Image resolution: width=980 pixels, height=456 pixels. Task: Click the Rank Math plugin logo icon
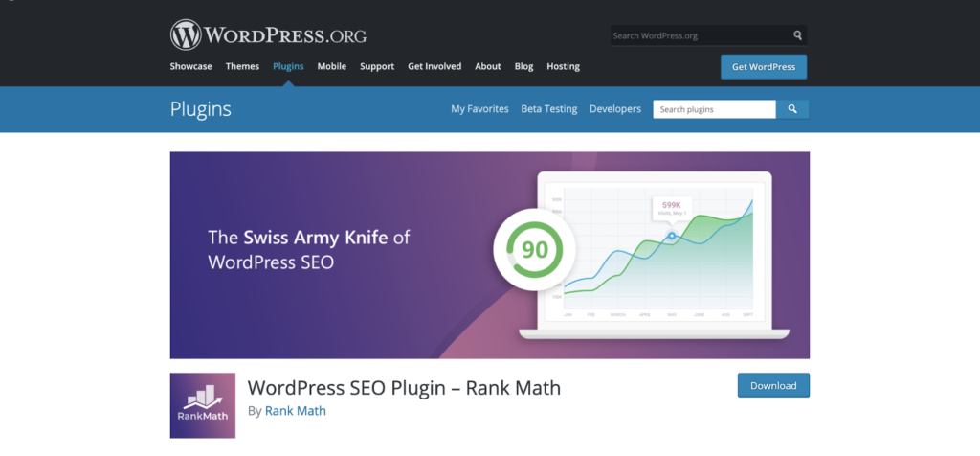coord(203,405)
